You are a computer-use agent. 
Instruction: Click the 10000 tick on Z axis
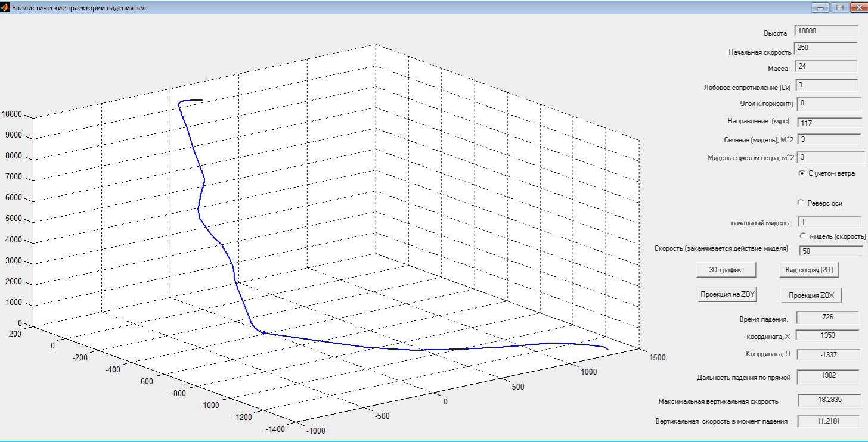(12, 114)
